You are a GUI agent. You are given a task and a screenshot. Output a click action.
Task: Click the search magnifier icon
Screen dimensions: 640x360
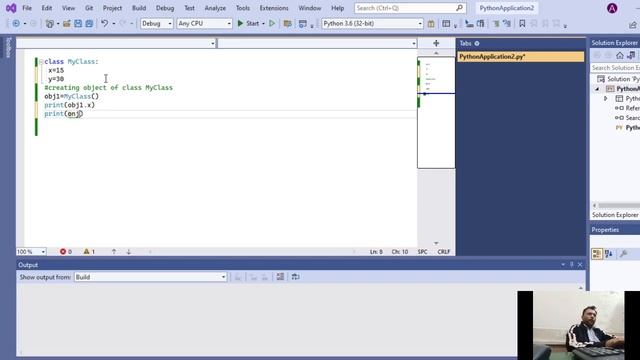pyautogui.click(x=460, y=7)
